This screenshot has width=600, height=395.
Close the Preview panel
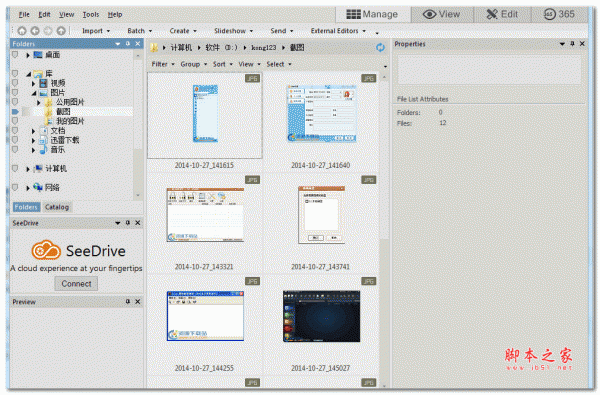click(138, 302)
